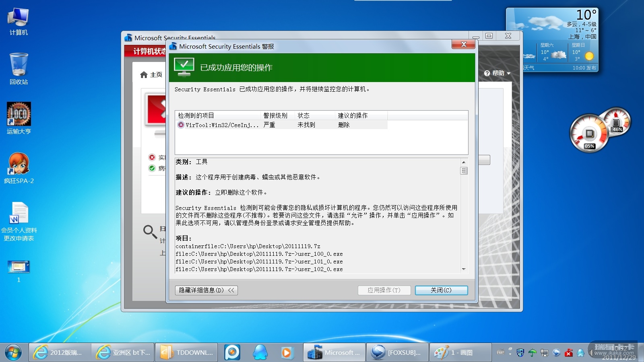Click the green monitor checkmark alert icon

(x=184, y=67)
